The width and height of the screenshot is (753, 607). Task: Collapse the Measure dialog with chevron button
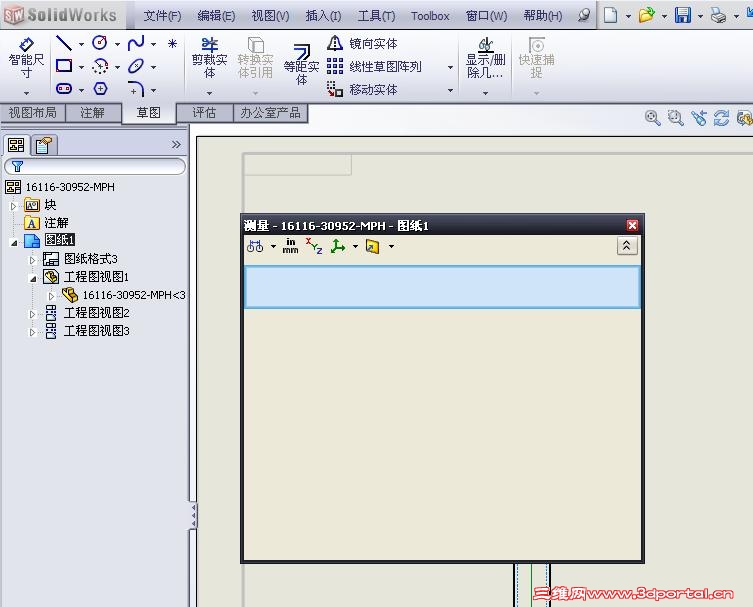click(x=627, y=246)
